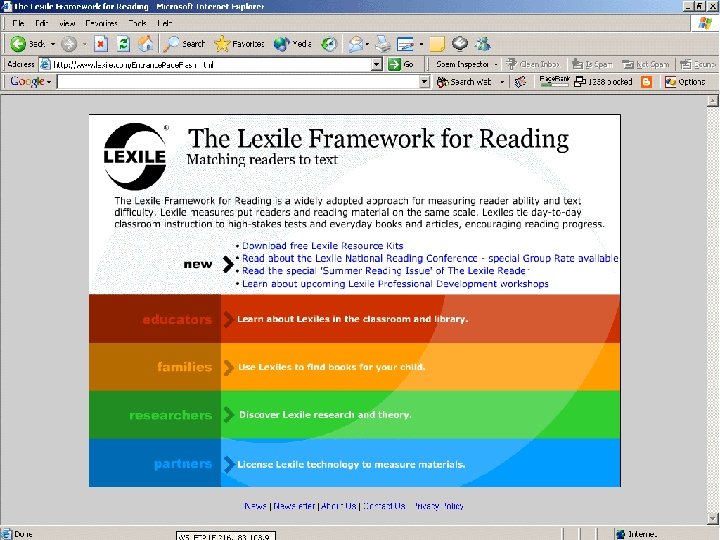Screen dimensions: 720x540
Task: Refresh the page with green arrows icon
Action: 124,44
